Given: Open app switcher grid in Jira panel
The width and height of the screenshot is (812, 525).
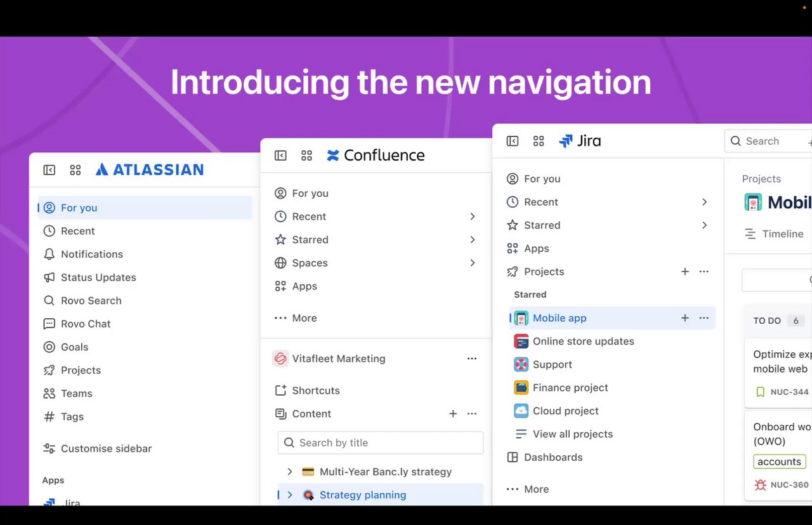Looking at the screenshot, I should point(539,141).
